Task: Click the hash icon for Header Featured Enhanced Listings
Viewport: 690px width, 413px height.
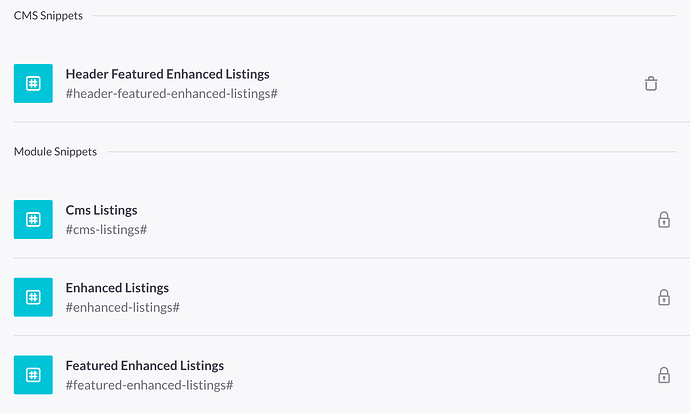Action: [x=33, y=83]
